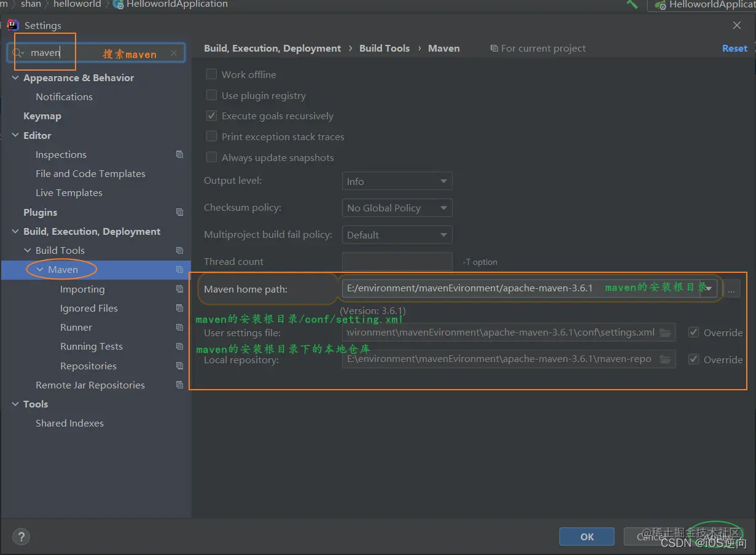Click the project-level icon beside Build Tools

click(179, 250)
